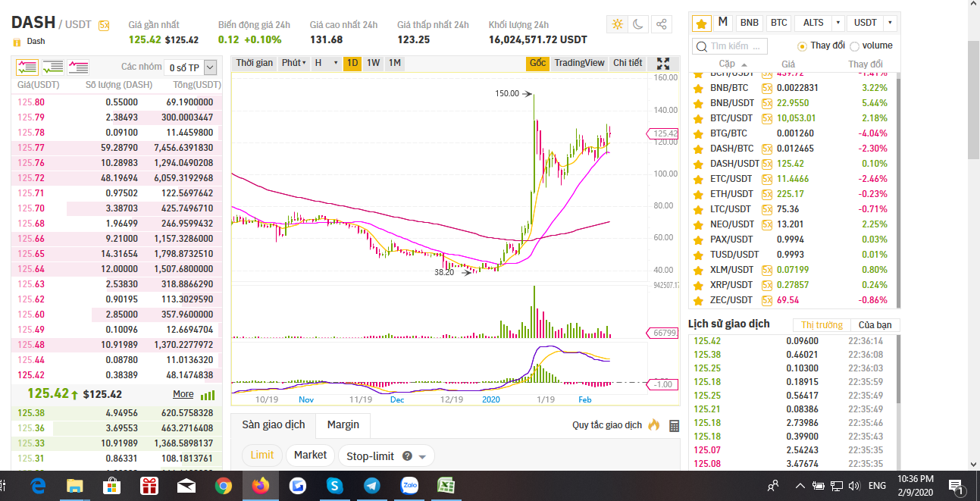This screenshot has width=980, height=501.
Task: Open favorites star tab in pairs panel
Action: [702, 23]
